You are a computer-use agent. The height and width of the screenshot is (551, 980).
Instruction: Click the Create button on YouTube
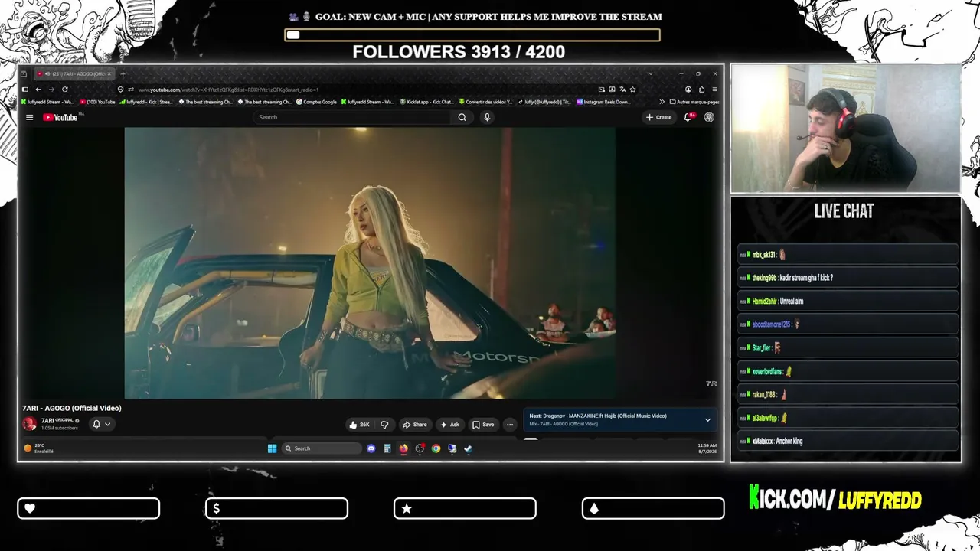[659, 117]
